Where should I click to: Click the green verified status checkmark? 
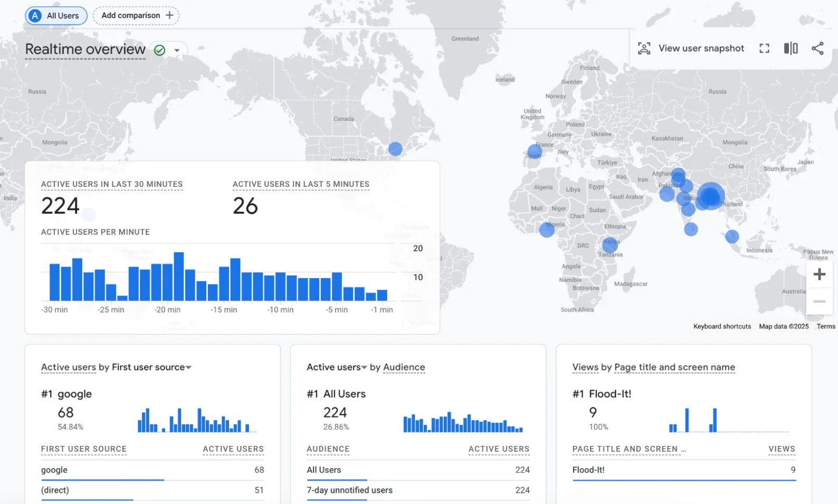[160, 50]
